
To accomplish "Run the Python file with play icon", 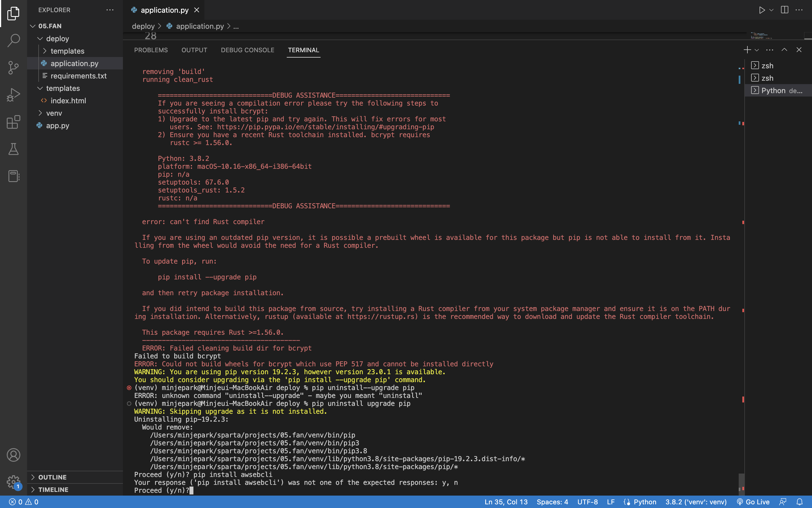I will tap(762, 10).
